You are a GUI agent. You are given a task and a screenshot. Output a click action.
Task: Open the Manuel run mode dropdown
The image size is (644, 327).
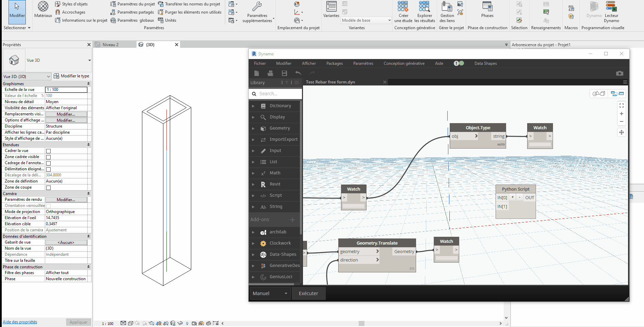click(x=270, y=293)
